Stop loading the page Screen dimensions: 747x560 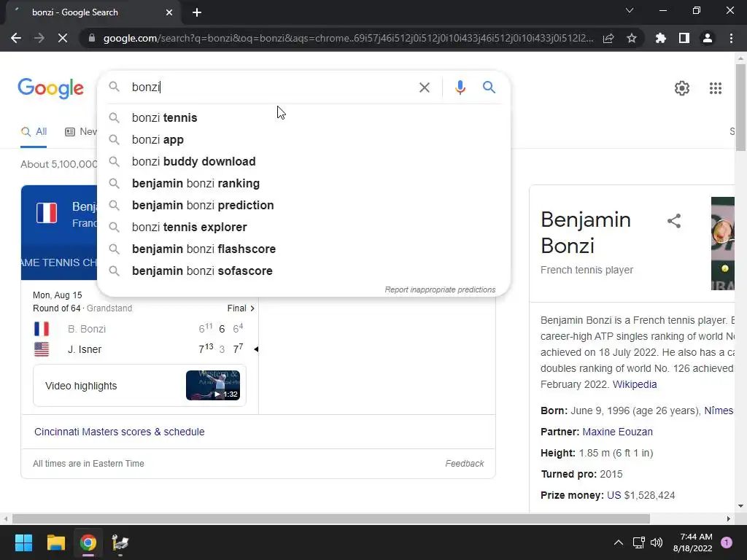tap(63, 38)
